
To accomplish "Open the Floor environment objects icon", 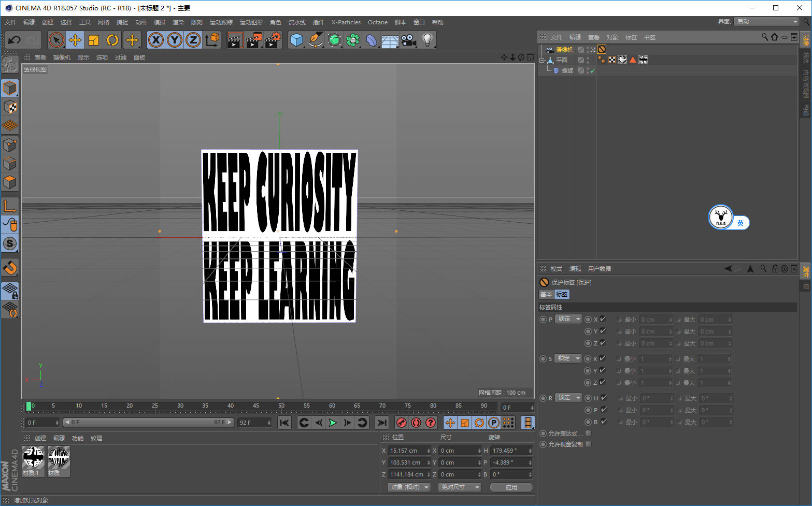I will [390, 40].
